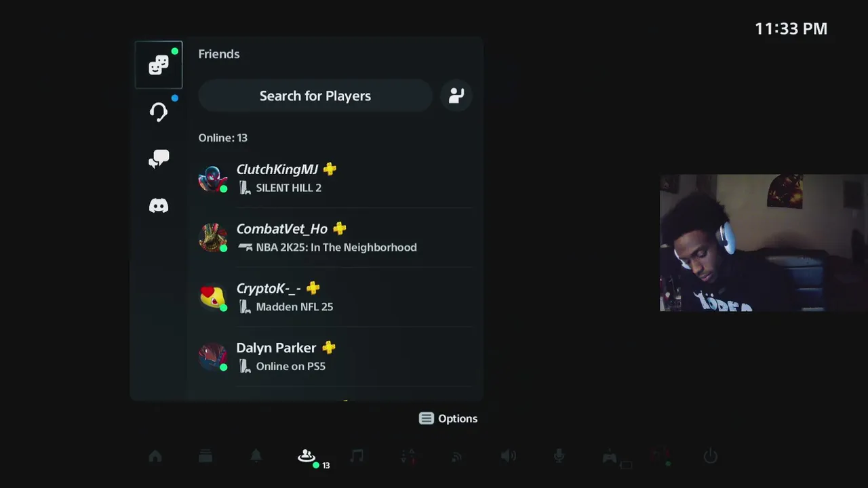Open the Parties headset icon
The image size is (868, 488).
[159, 112]
